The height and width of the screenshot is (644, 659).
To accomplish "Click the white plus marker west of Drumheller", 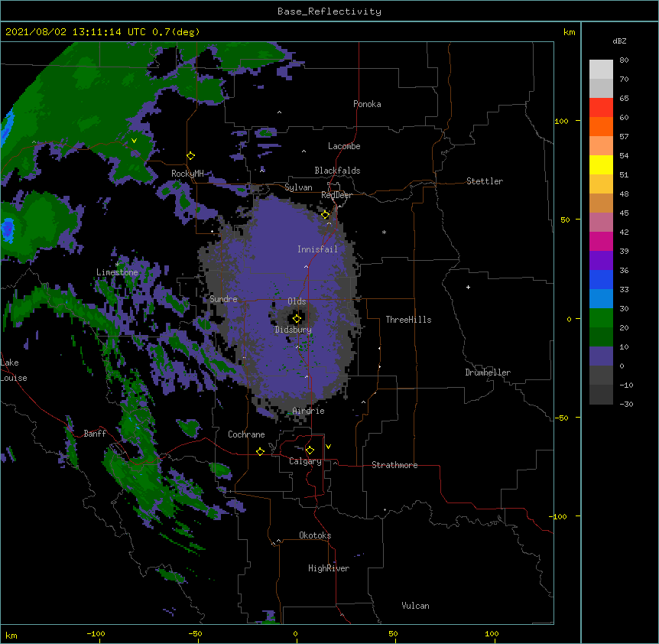I will (x=468, y=287).
